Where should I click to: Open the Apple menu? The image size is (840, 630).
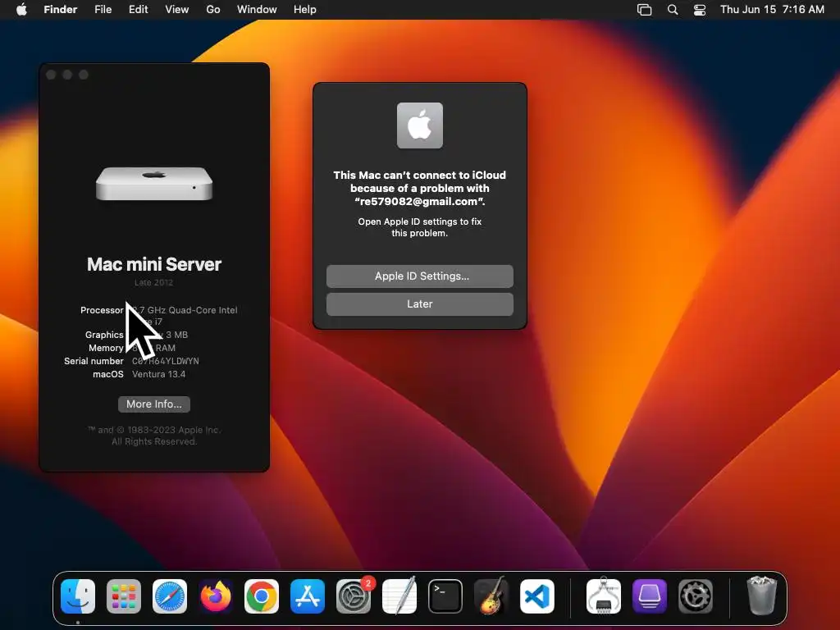tap(21, 10)
